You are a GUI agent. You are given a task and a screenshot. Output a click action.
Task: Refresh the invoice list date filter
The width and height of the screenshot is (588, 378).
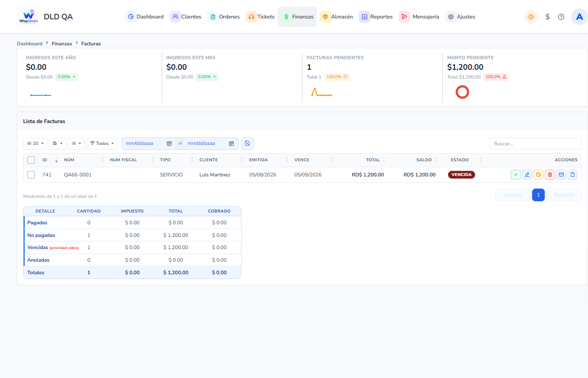click(247, 144)
